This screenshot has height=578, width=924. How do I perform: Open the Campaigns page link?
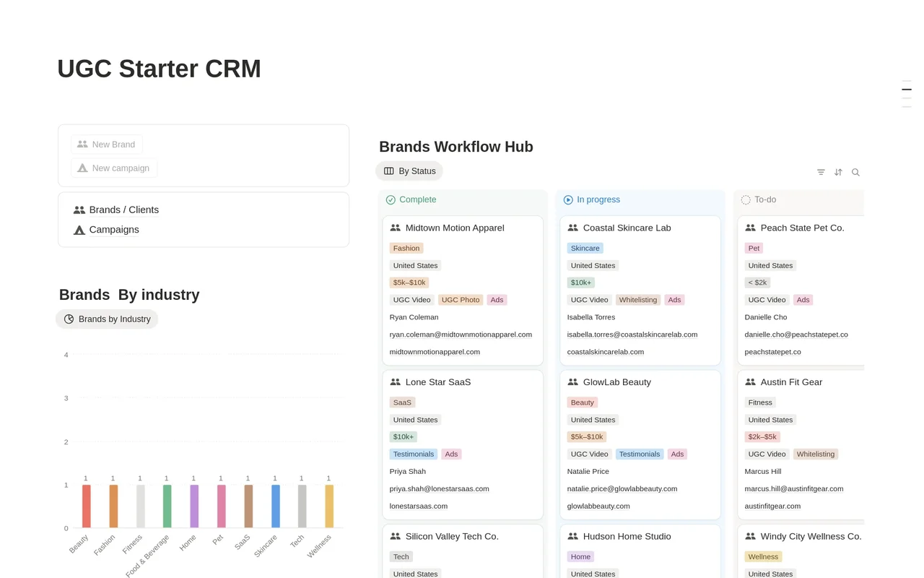click(x=106, y=230)
